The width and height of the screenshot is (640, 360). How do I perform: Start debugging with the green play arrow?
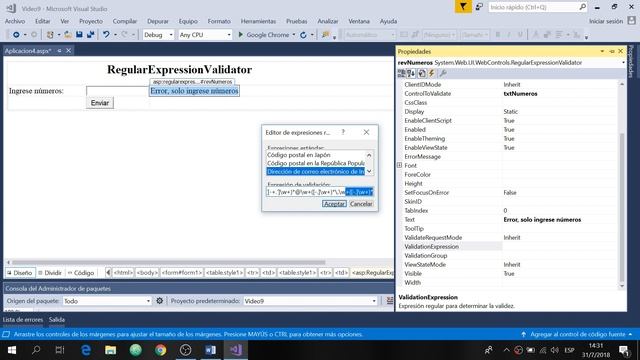pyautogui.click(x=240, y=35)
